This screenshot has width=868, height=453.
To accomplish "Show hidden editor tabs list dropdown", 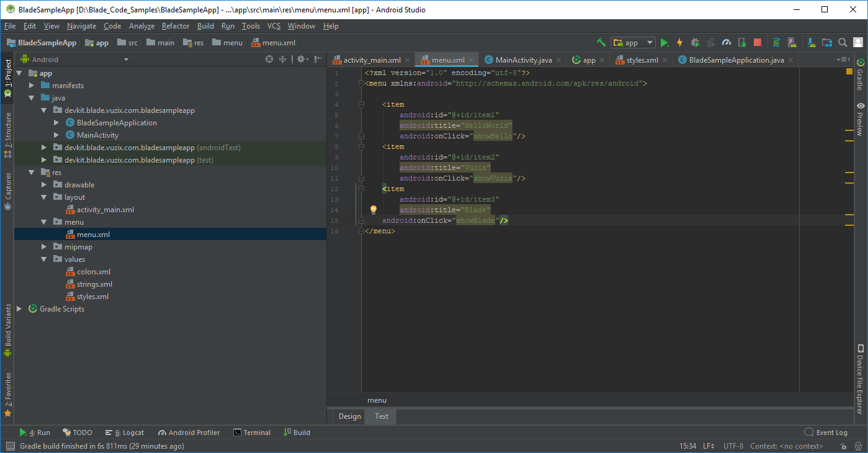I will tap(843, 60).
